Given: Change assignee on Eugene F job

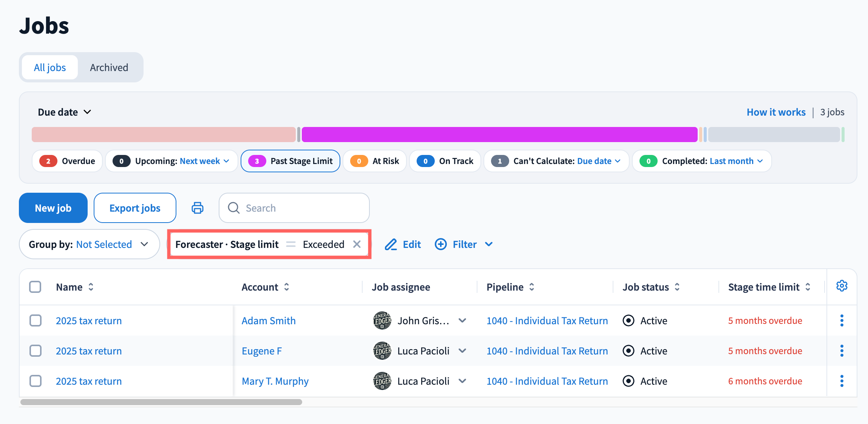Looking at the screenshot, I should (x=462, y=351).
